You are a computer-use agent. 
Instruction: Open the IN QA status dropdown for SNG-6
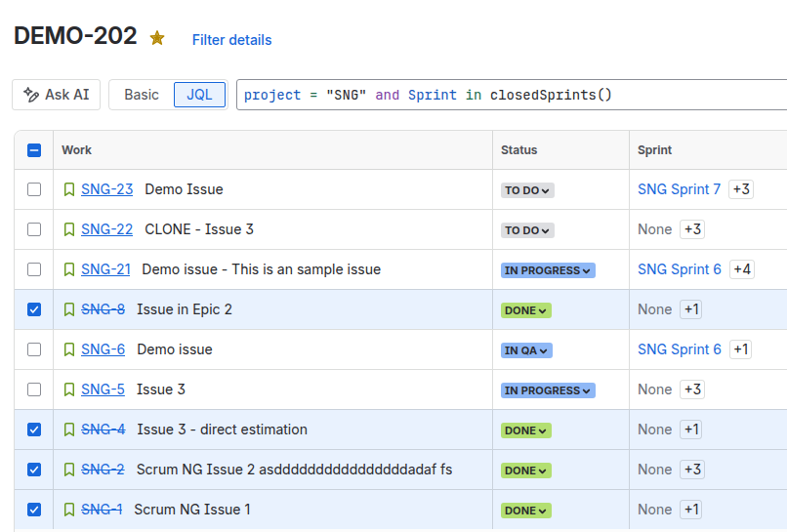coord(526,350)
